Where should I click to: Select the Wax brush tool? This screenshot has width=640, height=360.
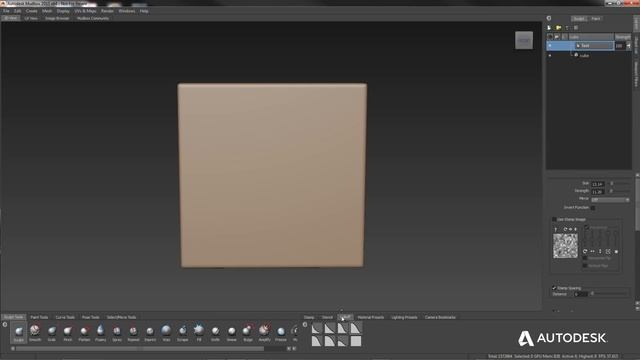[166, 332]
